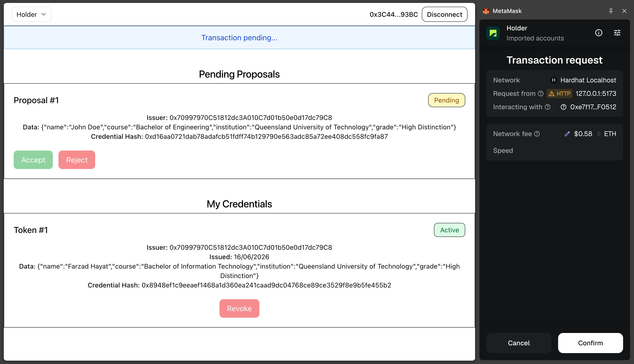634x364 pixels.
Task: Click the connected address 0x3C44...93BC
Action: (x=394, y=14)
